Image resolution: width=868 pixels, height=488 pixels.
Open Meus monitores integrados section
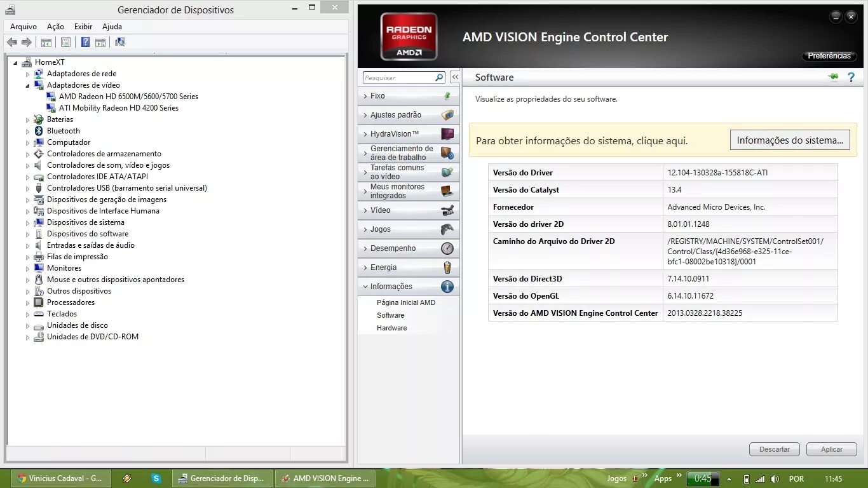click(x=409, y=191)
